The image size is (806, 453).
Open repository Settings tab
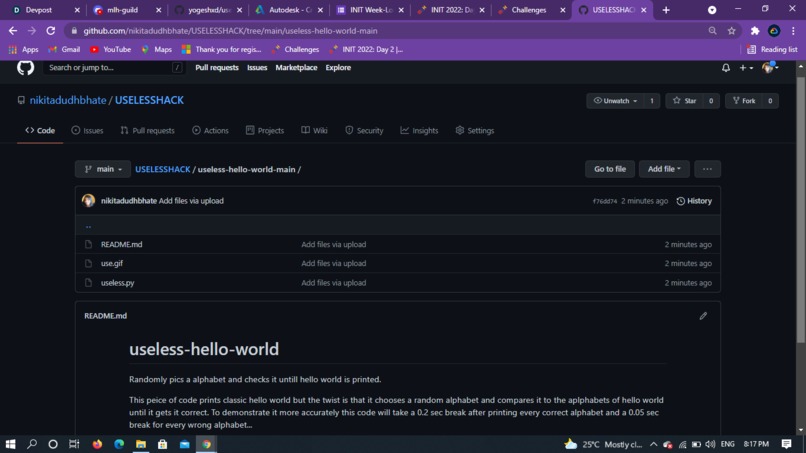coord(474,131)
